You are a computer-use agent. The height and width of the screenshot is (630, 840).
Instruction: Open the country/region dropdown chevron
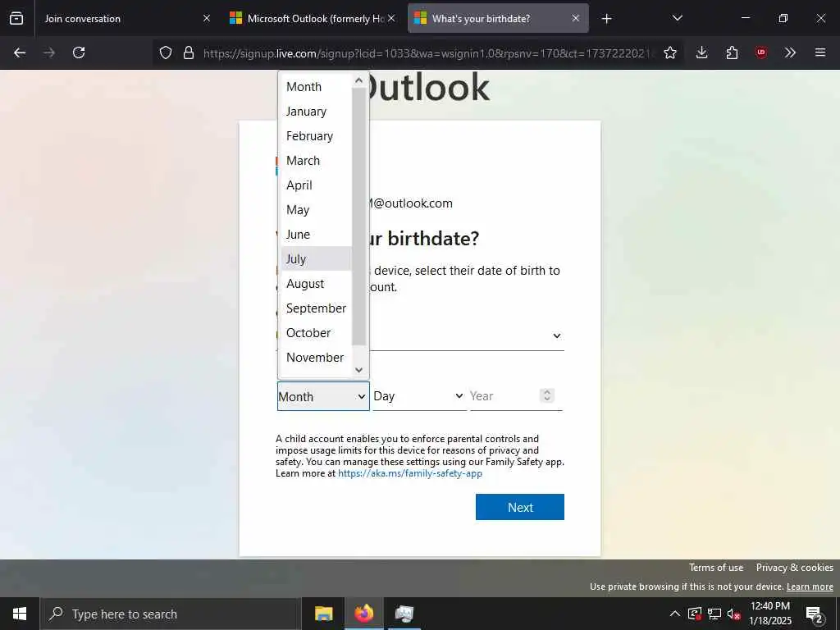pos(557,336)
